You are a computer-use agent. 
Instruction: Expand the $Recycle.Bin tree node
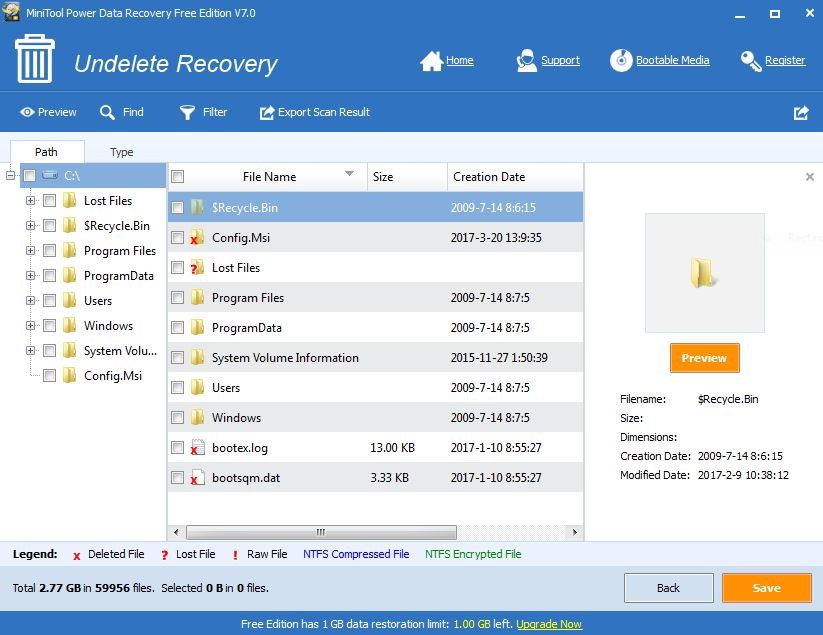click(x=30, y=226)
